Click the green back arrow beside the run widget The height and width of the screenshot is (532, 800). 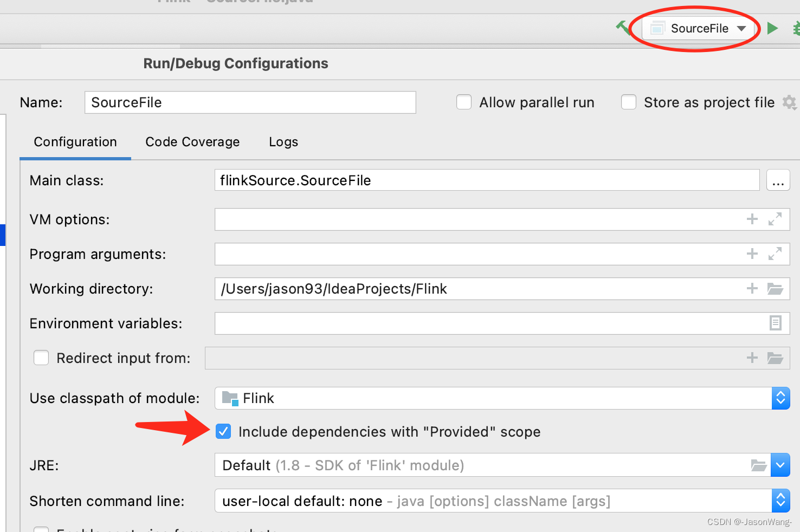[623, 28]
